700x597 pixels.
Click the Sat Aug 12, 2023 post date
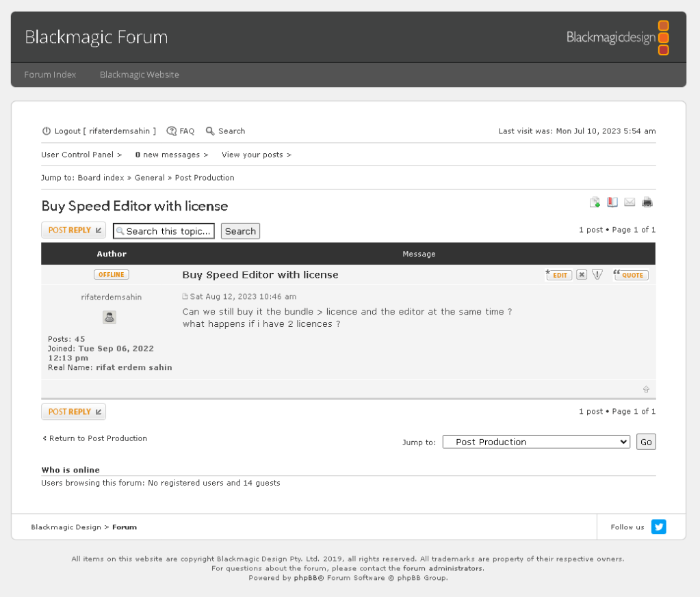(x=243, y=297)
